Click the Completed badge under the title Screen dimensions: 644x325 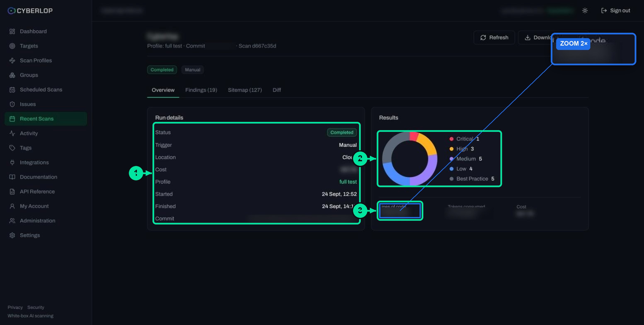point(162,70)
